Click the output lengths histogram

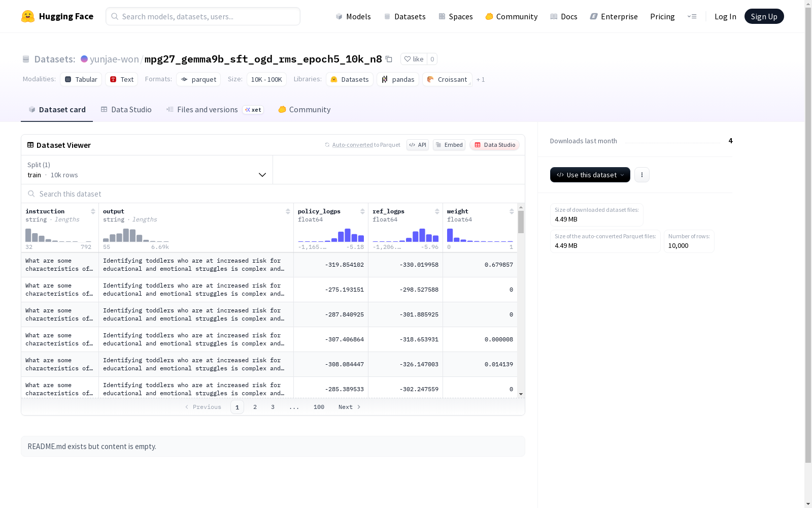click(136, 235)
